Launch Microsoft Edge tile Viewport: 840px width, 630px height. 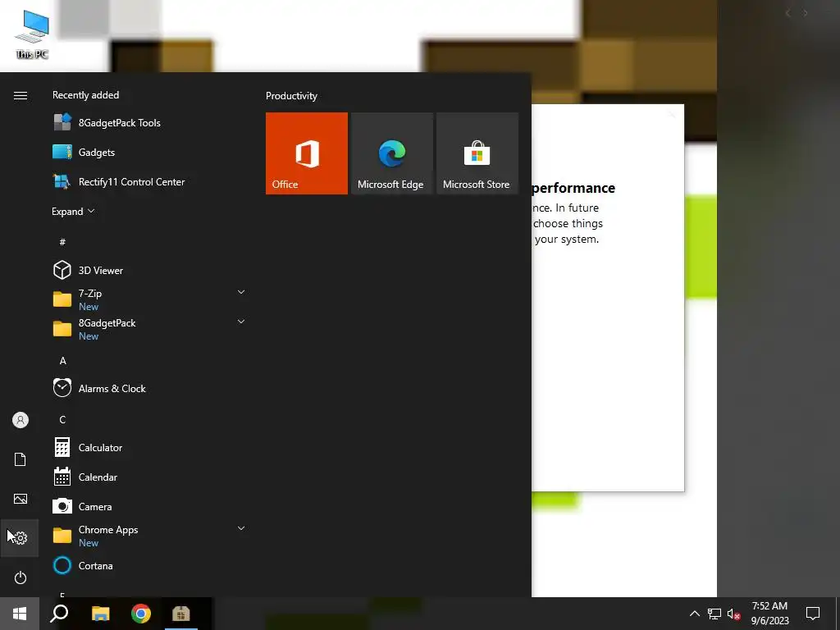click(391, 153)
